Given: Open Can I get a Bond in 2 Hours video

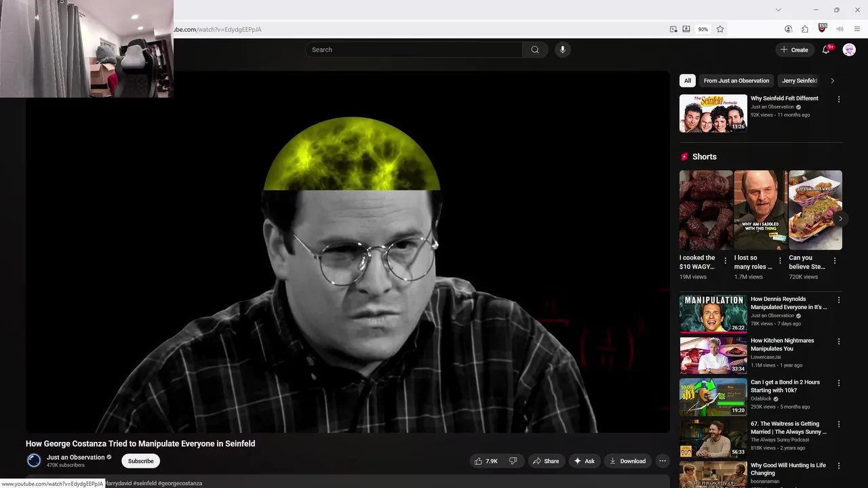Looking at the screenshot, I should point(713,396).
